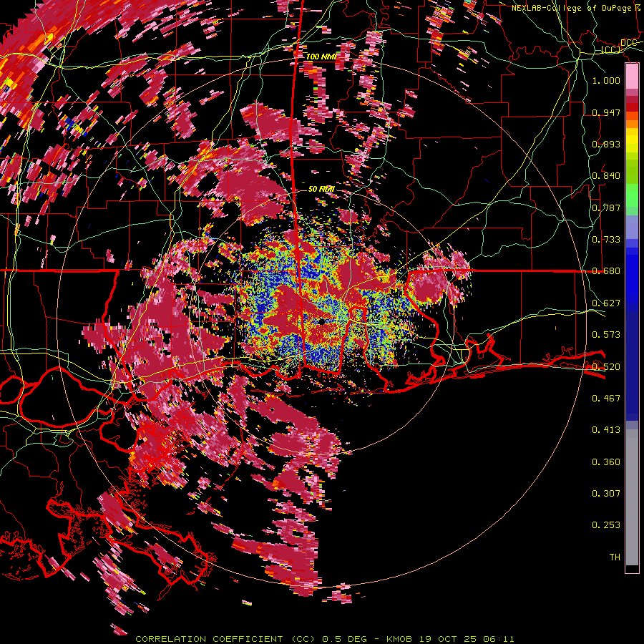This screenshot has height=644, width=644.
Task: Pick the light pink color bar top segment
Action: 632,77
